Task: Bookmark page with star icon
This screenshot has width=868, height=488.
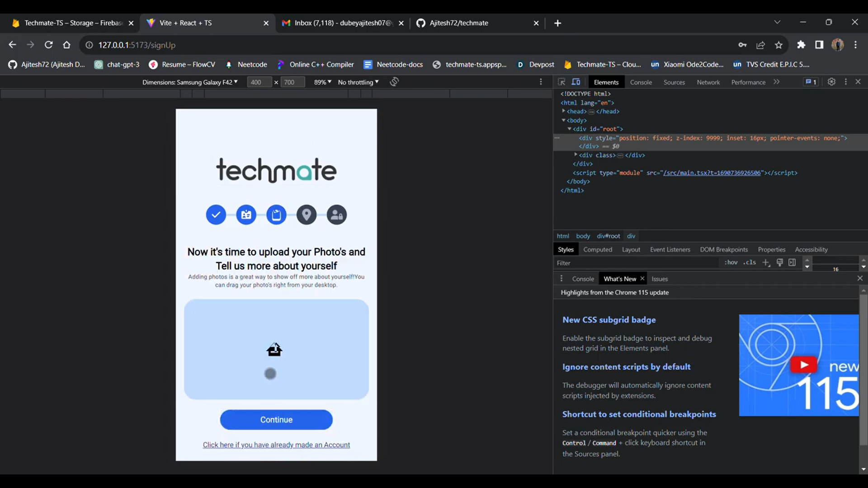Action: [x=778, y=45]
